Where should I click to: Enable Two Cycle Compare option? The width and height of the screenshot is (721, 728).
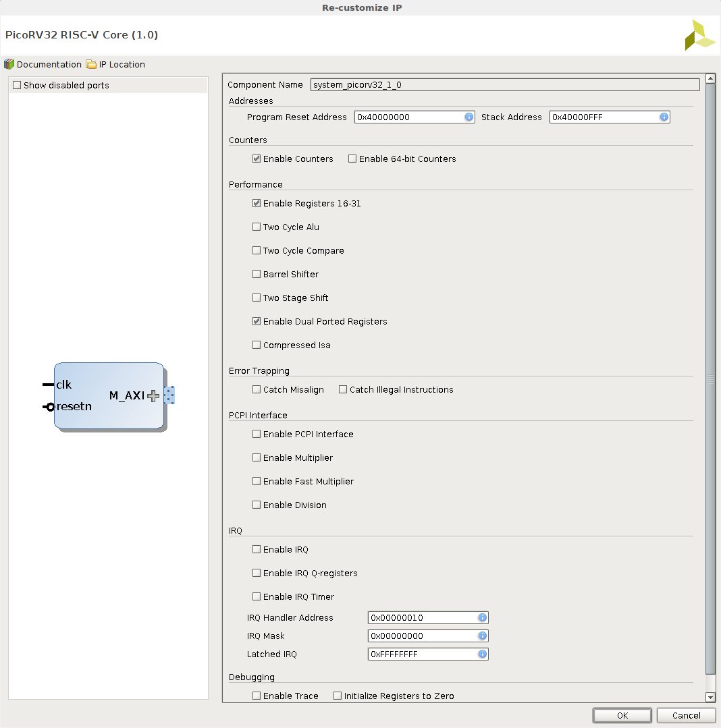(257, 251)
